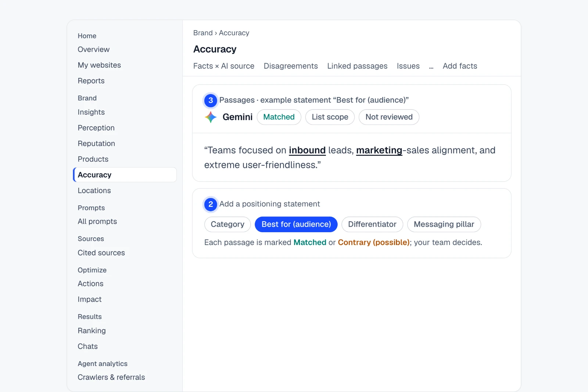Click the Matched status pill

tap(279, 117)
